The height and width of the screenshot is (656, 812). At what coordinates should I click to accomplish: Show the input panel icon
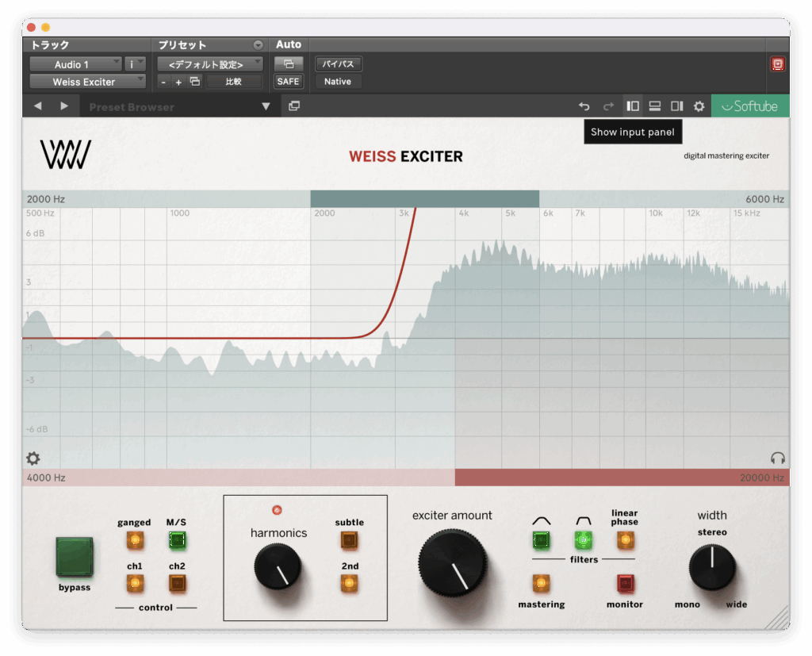[x=633, y=106]
